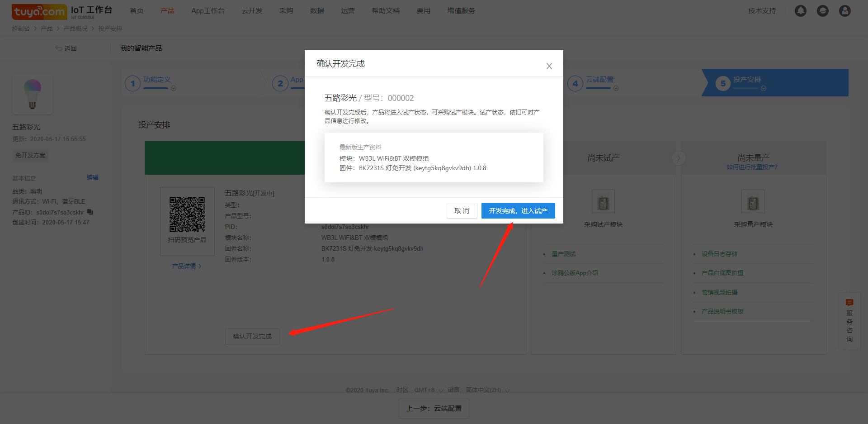Click the tuya.com logo

click(39, 12)
